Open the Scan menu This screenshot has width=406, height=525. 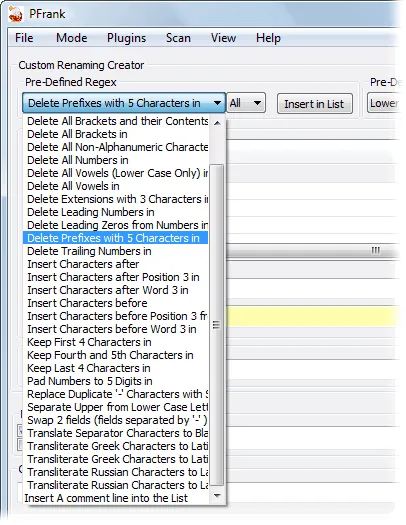pos(178,38)
